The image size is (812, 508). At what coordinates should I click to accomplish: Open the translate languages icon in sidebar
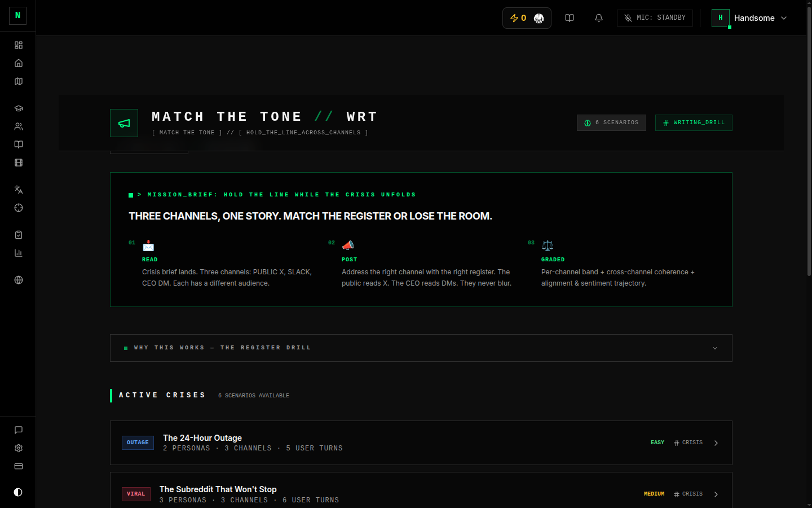point(19,190)
